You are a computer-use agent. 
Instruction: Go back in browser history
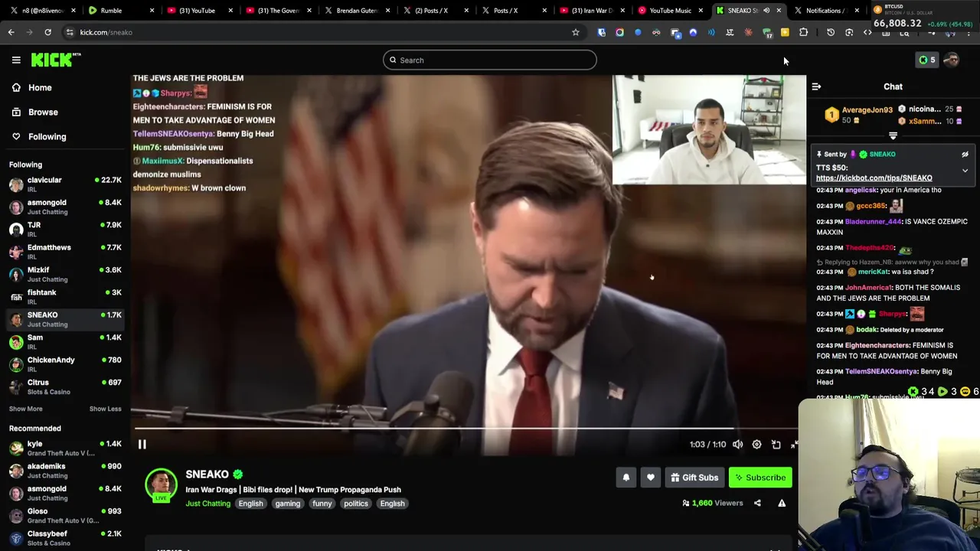click(x=11, y=32)
